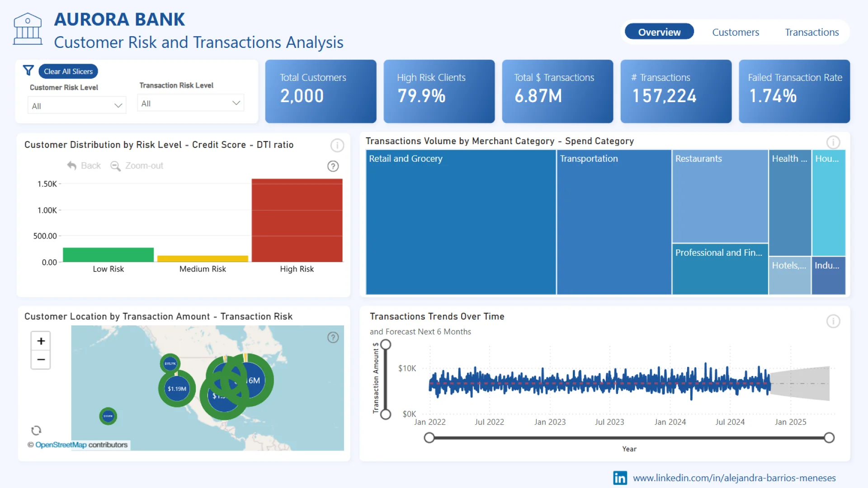Open info icon for Transactions Volume treemap
Viewport: 868px width, 488px height.
(833, 142)
